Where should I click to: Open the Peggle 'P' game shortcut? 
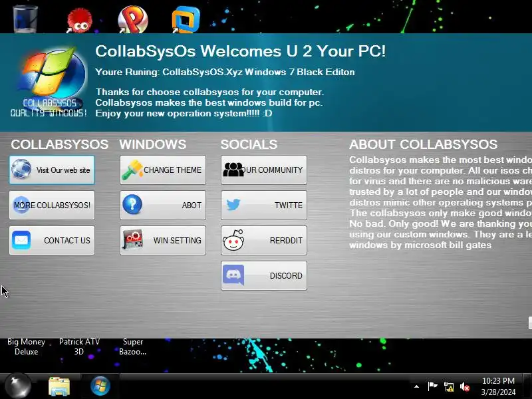132,19
